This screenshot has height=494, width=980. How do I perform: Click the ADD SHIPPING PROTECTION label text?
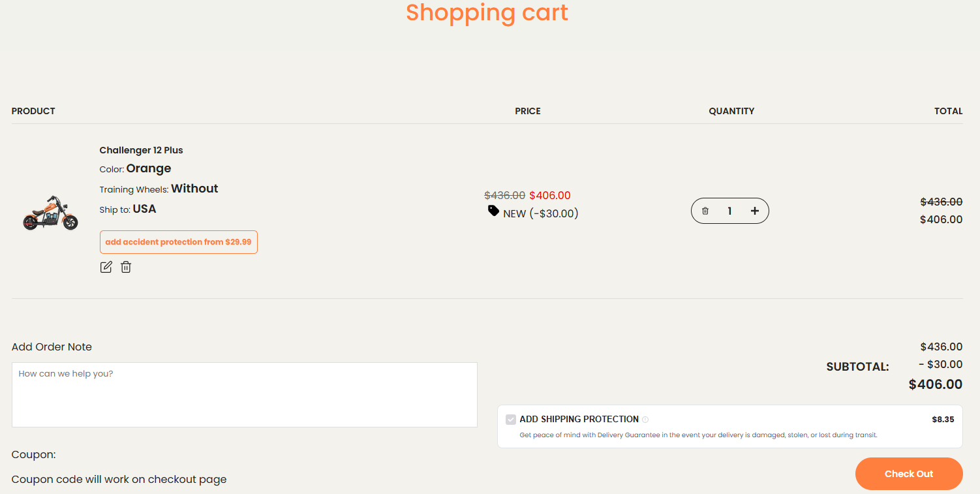pyautogui.click(x=579, y=419)
